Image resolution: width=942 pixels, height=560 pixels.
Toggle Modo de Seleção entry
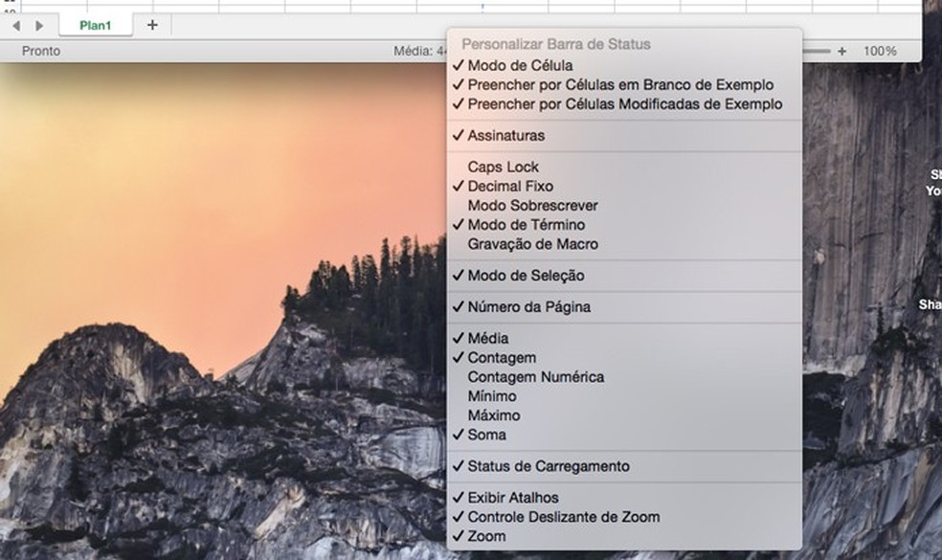tap(624, 275)
